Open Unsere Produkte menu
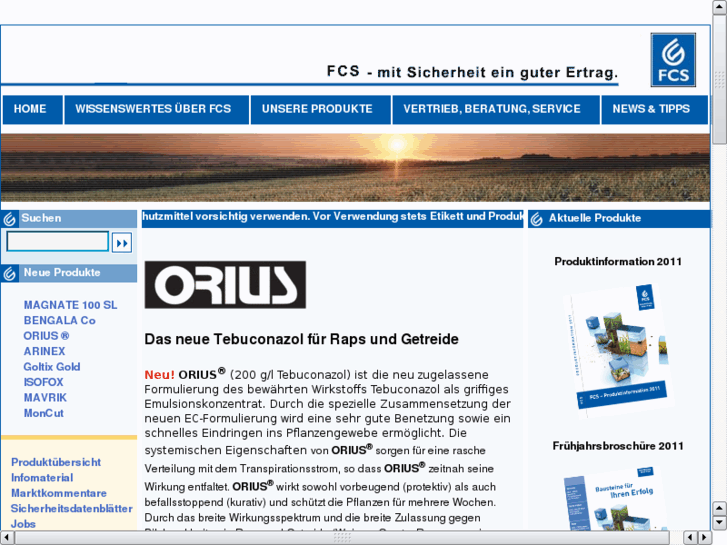Viewport: 727px width, 545px height. [x=320, y=109]
